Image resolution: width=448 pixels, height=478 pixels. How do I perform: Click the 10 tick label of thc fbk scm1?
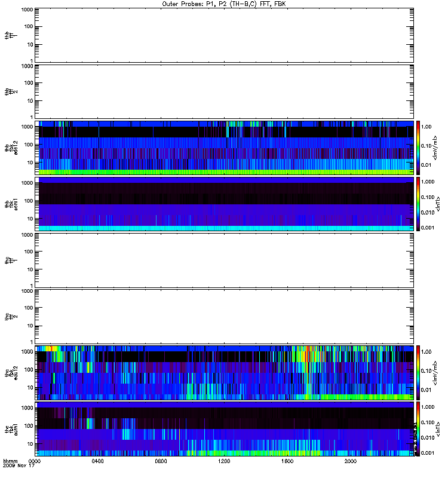click(30, 444)
